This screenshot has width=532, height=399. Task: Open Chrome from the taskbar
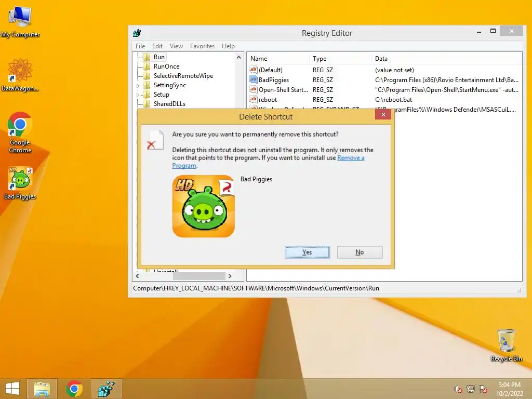click(74, 389)
